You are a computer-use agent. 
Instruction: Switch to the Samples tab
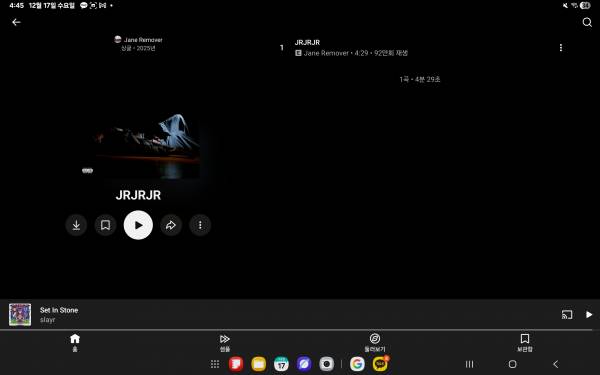pyautogui.click(x=225, y=342)
